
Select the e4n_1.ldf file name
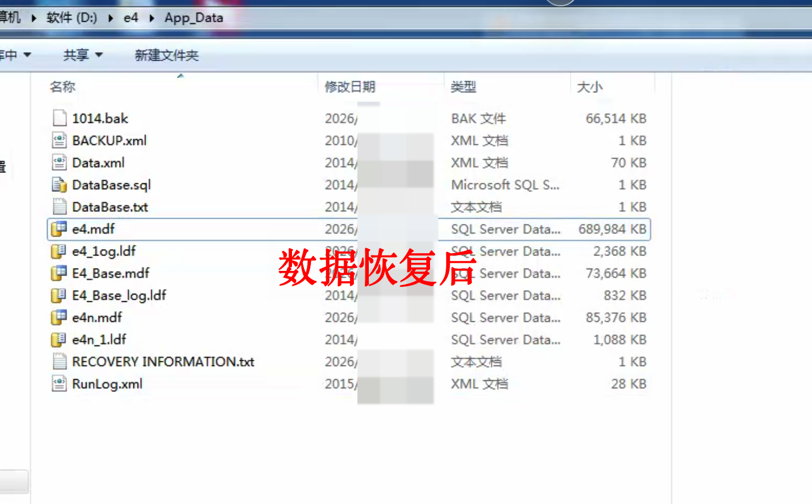click(x=99, y=340)
